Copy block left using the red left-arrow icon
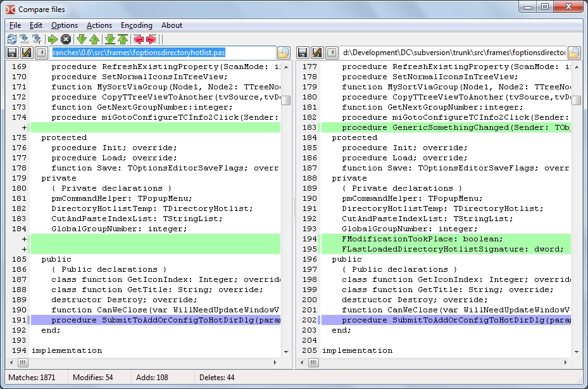 click(x=139, y=39)
